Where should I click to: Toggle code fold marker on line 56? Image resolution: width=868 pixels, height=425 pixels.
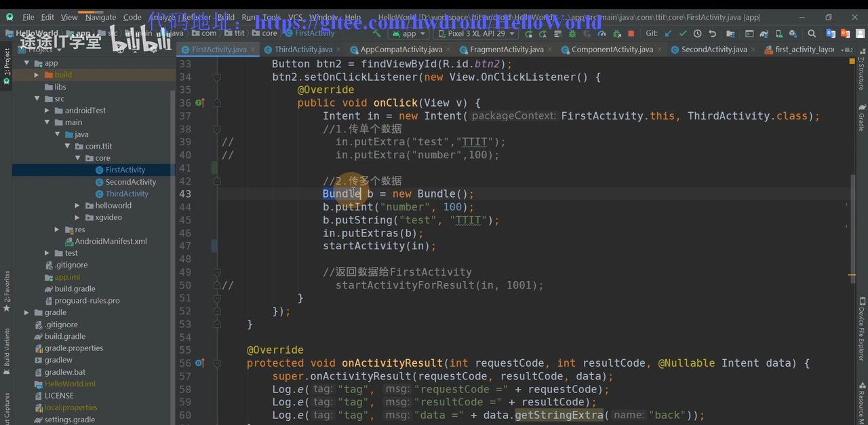217,363
